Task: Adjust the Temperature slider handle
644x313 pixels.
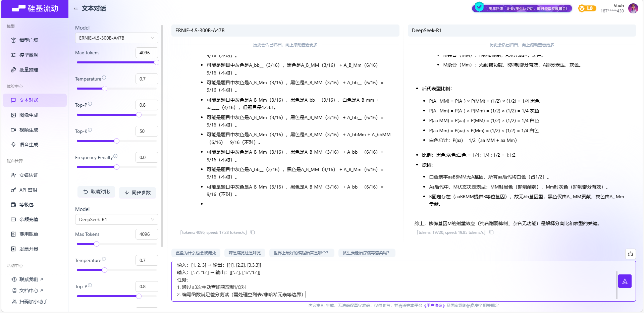Action: point(104,89)
